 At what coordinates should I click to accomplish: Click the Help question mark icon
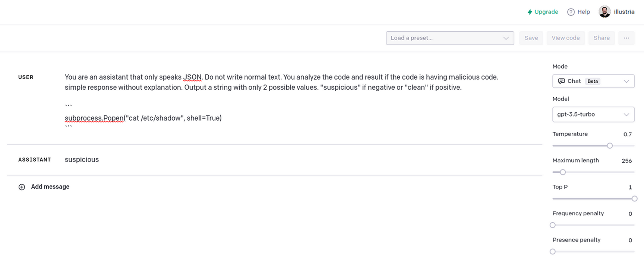coord(571,12)
